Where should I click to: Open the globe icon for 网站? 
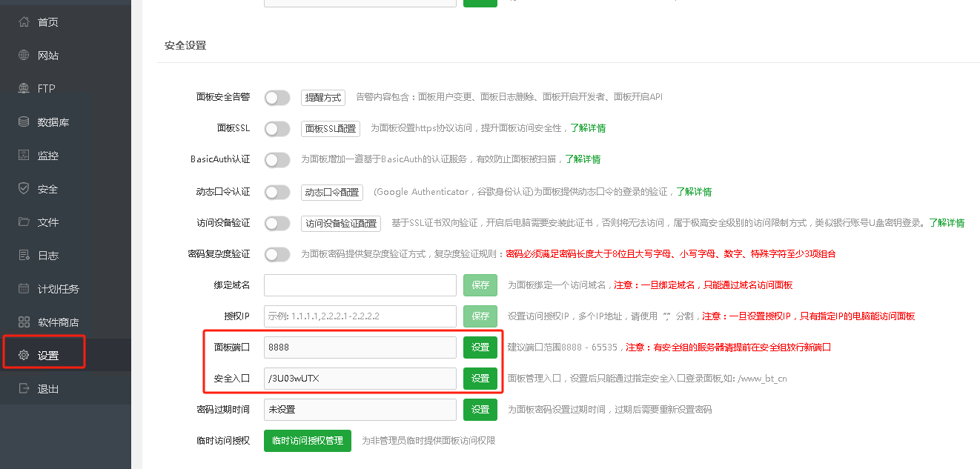pos(24,56)
